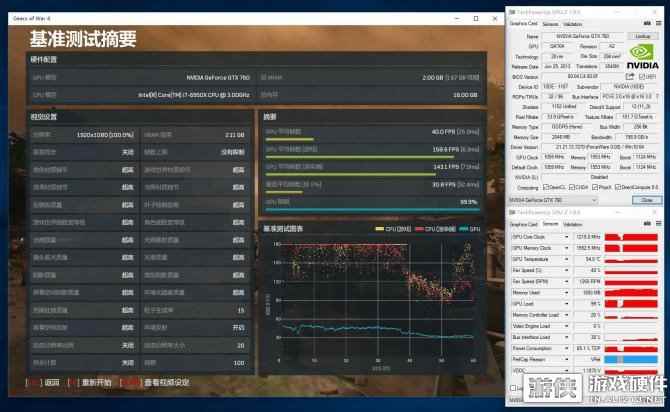Expand Memory Used sensor dropdown
The image size is (670, 412).
[567, 292]
